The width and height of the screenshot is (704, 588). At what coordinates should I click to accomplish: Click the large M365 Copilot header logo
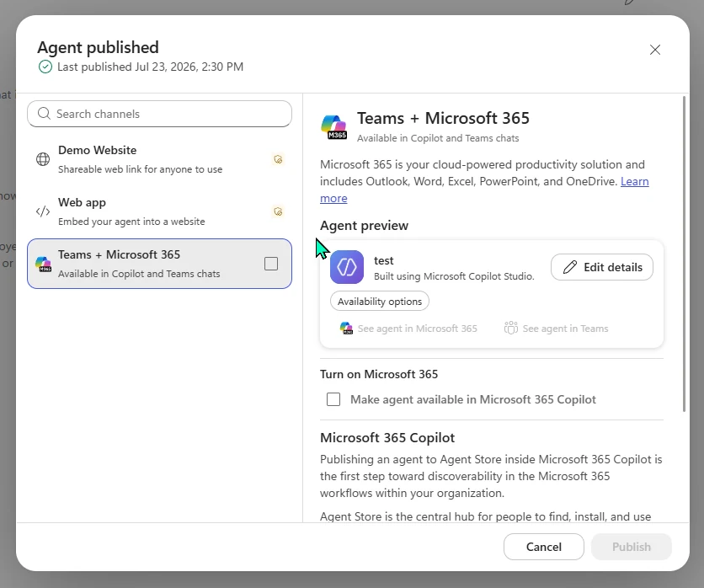334,127
